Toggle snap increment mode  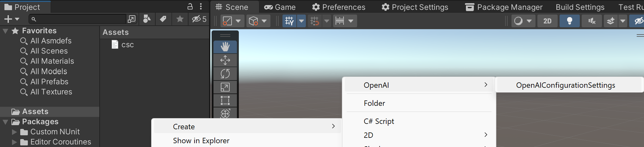pos(315,21)
